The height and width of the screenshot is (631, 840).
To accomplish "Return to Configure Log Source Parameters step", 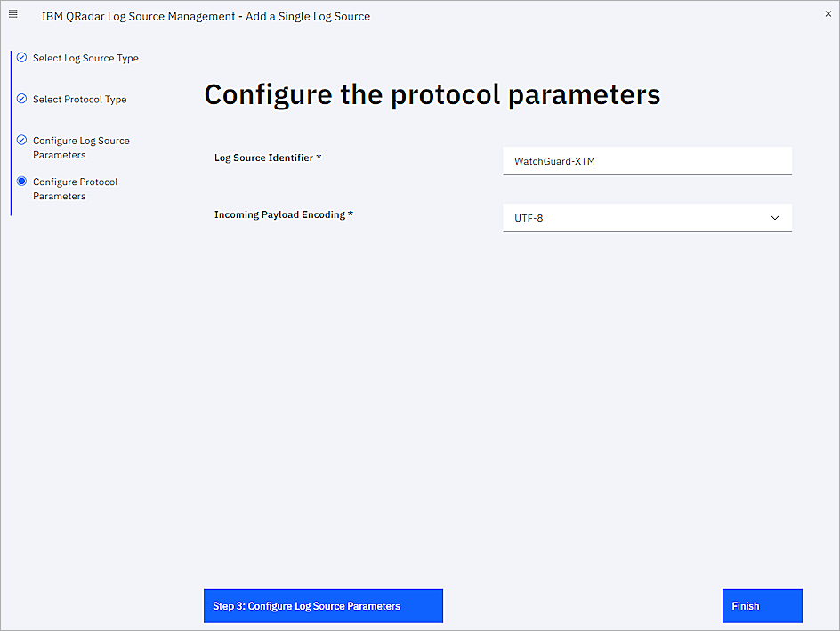I will pyautogui.click(x=81, y=148).
